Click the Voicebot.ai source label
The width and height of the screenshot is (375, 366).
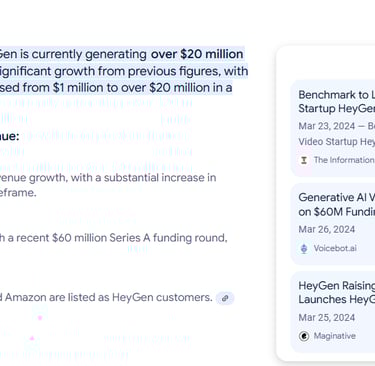(335, 249)
